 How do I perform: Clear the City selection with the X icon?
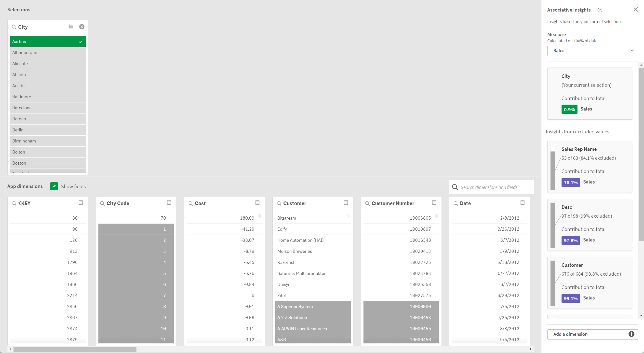click(82, 26)
